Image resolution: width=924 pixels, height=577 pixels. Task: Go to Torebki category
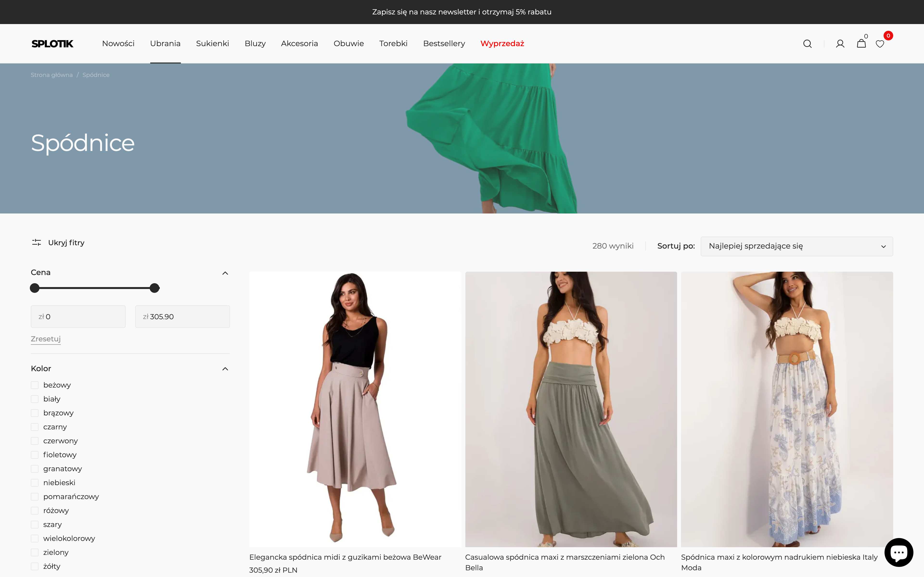tap(393, 44)
